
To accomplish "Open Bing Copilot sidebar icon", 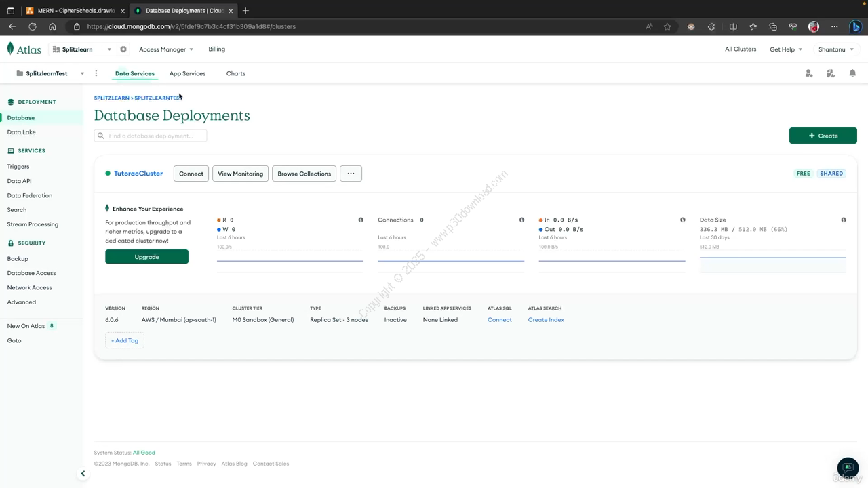I will click(855, 26).
